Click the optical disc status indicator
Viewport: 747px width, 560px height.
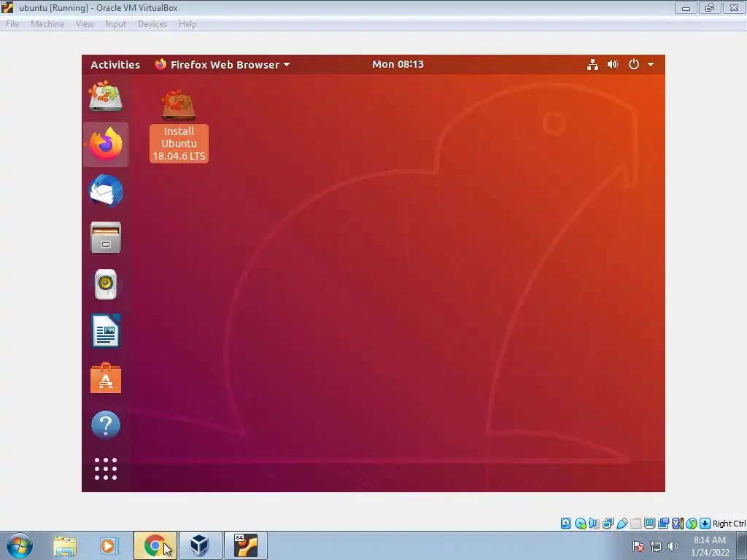click(x=580, y=524)
